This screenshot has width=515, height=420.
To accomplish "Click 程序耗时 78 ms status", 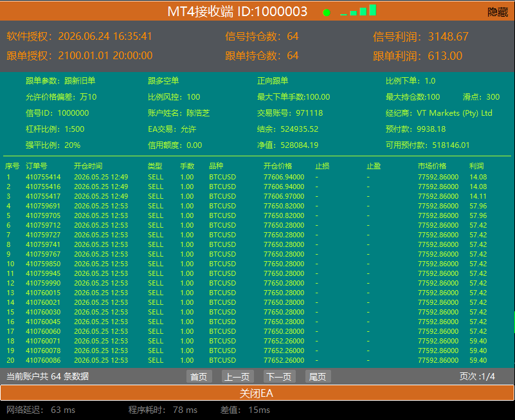I will coord(163,410).
